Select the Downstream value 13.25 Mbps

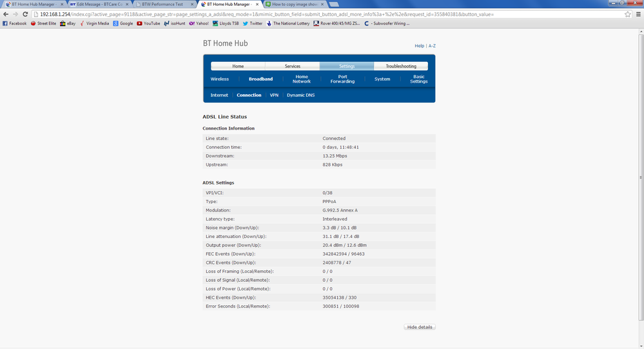click(x=335, y=156)
